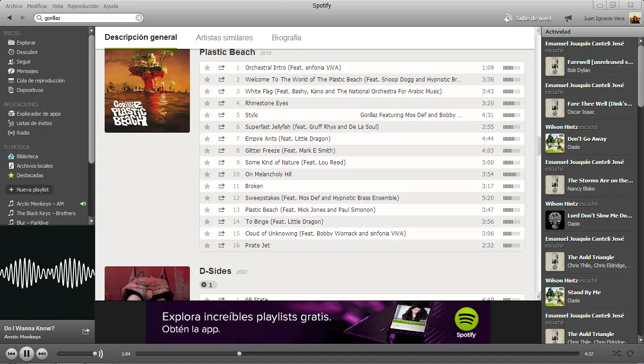This screenshot has width=644, height=364.
Task: Open the Reproducción menu
Action: tap(83, 6)
